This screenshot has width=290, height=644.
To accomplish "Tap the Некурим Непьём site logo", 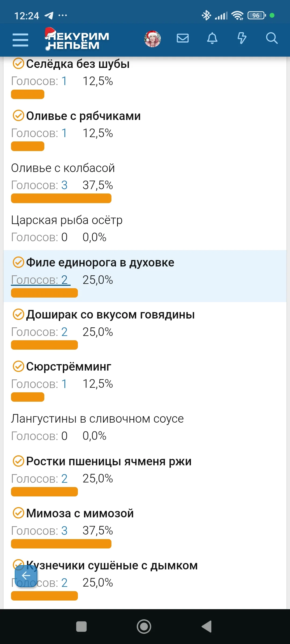I will [77, 39].
